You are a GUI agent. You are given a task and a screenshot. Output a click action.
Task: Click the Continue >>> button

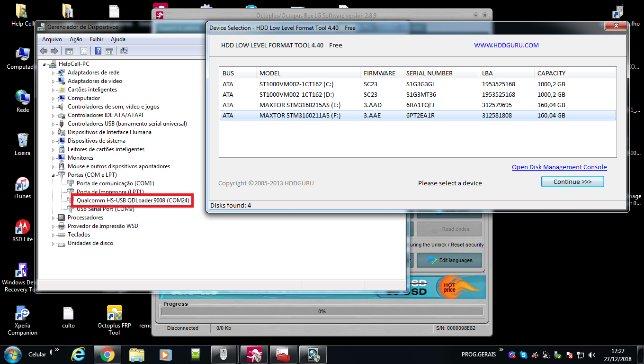[572, 182]
